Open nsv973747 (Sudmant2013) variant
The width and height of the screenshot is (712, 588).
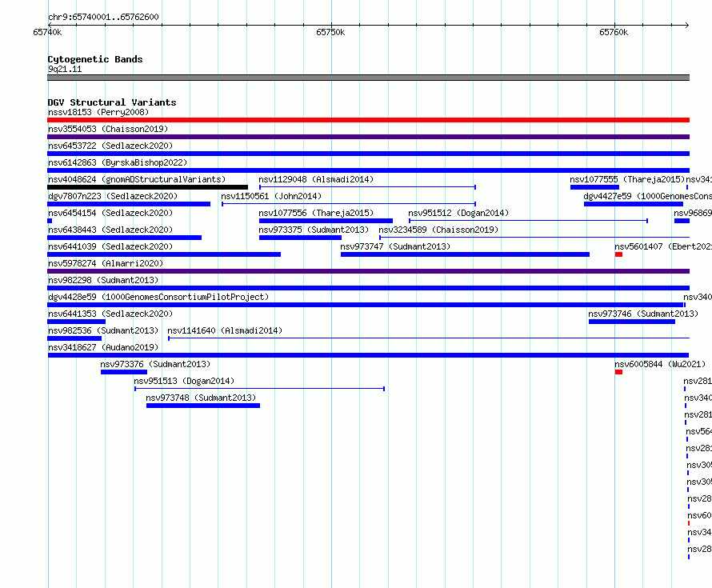(395, 246)
